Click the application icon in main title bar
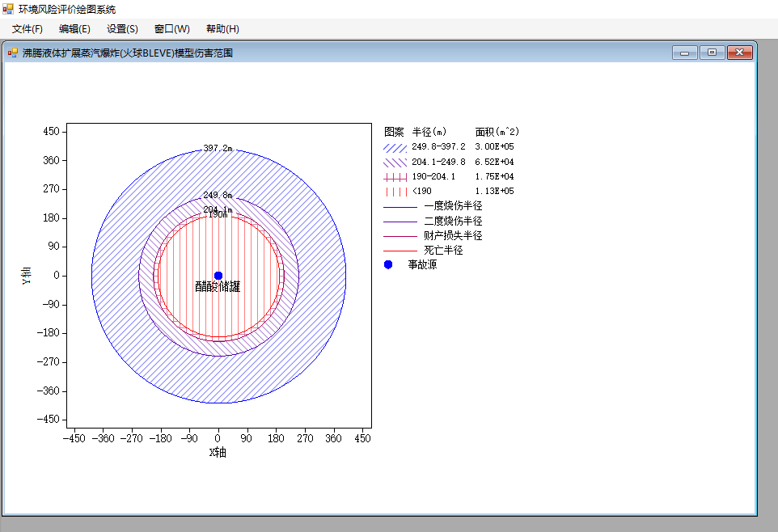 tap(7, 9)
